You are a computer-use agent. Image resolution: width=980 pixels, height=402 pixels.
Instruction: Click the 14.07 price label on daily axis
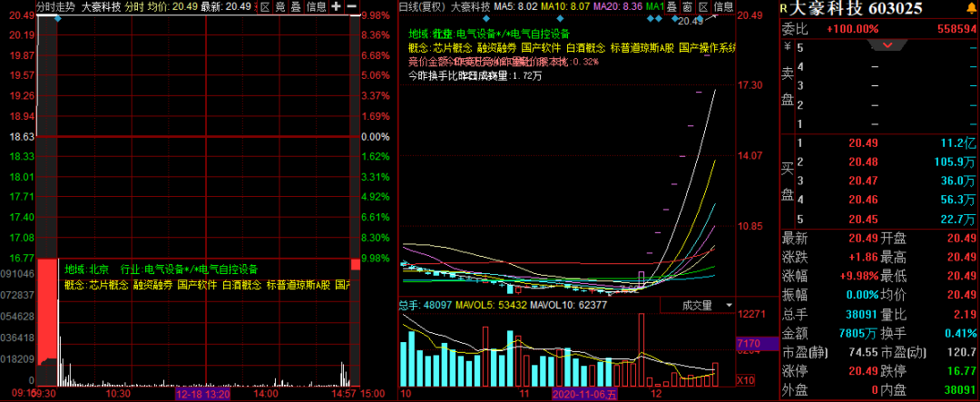(x=750, y=155)
